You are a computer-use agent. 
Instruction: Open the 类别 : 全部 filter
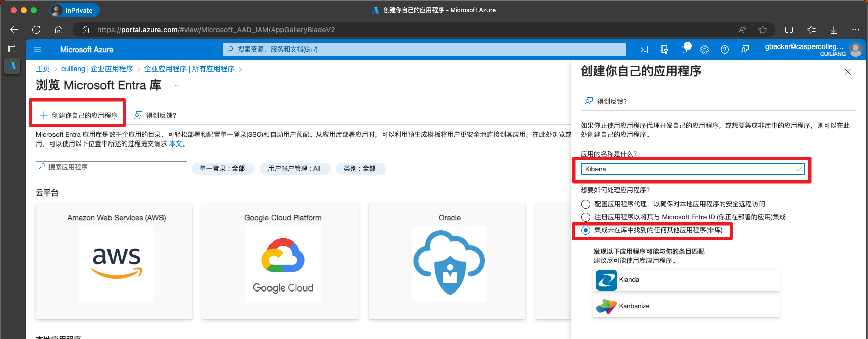click(x=360, y=169)
